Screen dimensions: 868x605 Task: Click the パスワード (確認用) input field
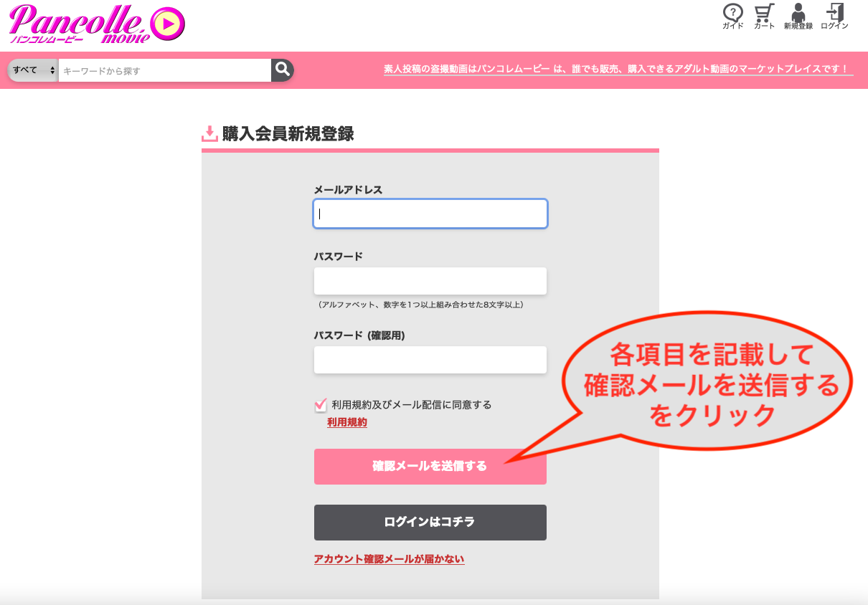pyautogui.click(x=430, y=360)
